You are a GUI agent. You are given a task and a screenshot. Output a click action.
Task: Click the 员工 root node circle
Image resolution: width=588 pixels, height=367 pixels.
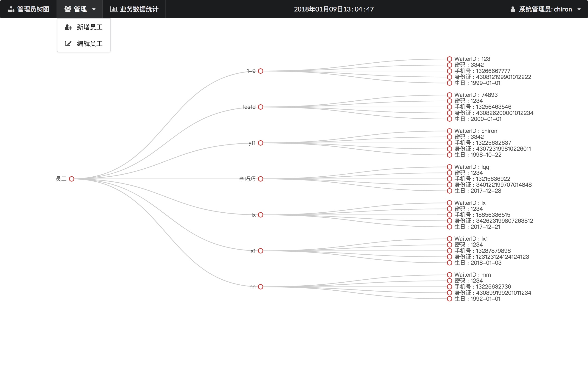[71, 179]
